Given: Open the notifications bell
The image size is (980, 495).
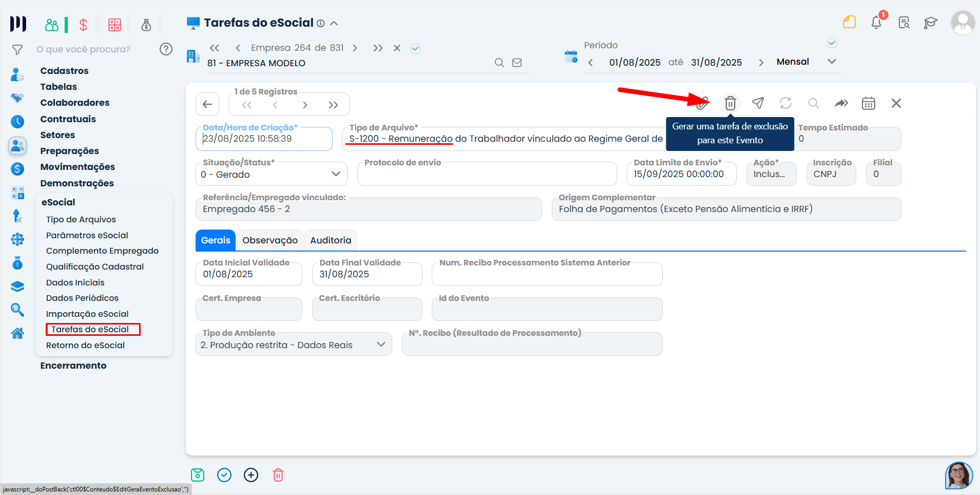Looking at the screenshot, I should [876, 23].
